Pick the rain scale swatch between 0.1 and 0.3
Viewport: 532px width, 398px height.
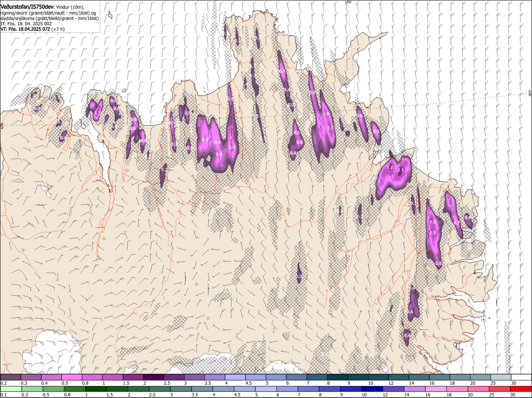tap(10, 389)
